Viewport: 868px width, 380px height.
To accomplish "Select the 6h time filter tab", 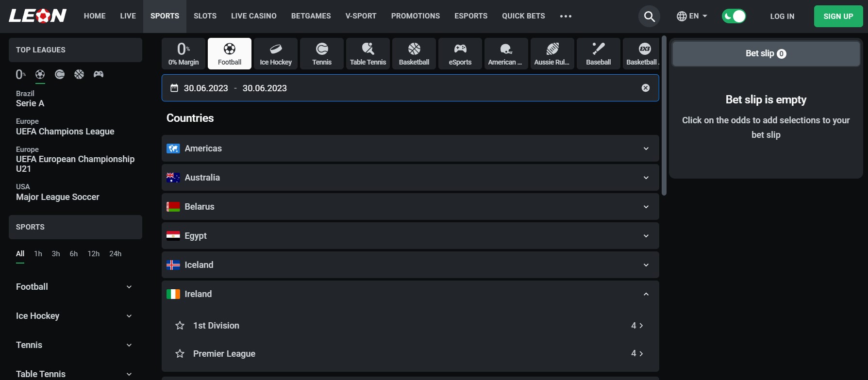I will 74,254.
